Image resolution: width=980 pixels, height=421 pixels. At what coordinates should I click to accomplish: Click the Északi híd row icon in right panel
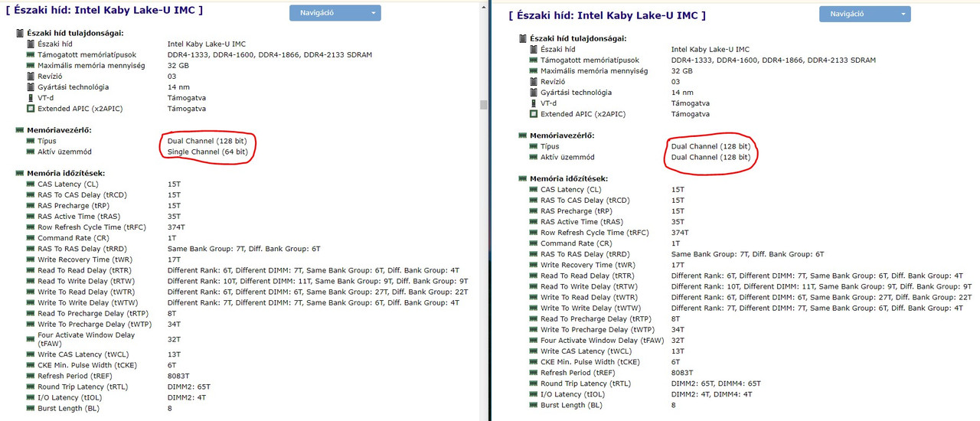[x=534, y=50]
